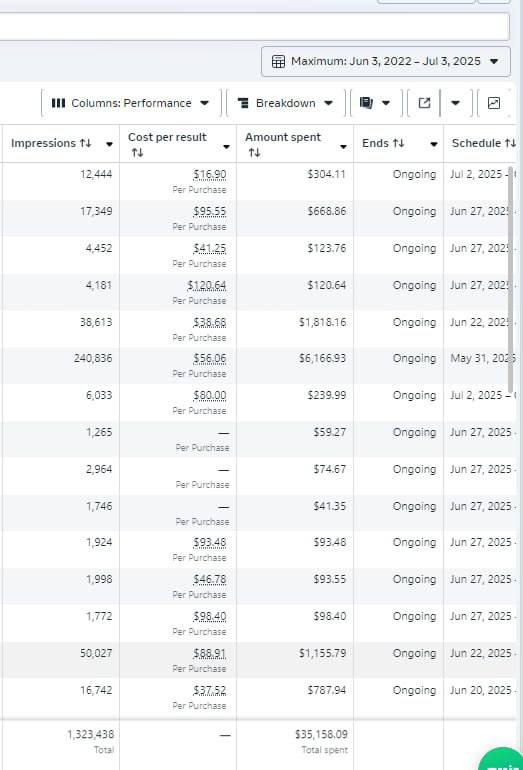Sort by Impressions using sort arrows
Viewport: 523px width, 770px height.
(x=85, y=143)
